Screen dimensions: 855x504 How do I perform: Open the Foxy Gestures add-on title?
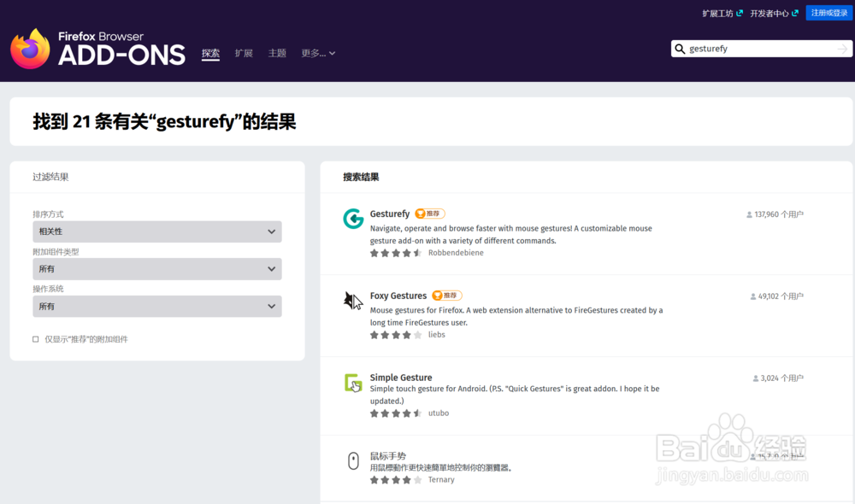click(398, 296)
